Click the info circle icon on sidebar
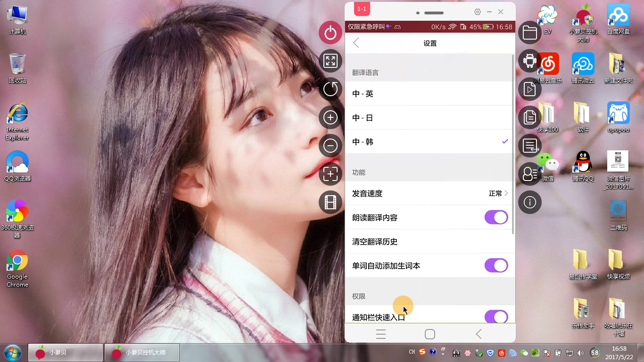The height and width of the screenshot is (362, 644). click(x=530, y=202)
